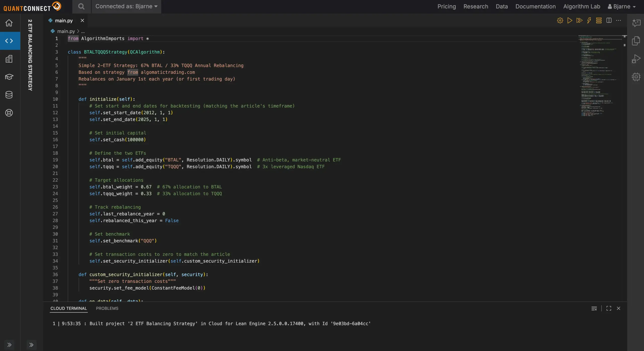Open the Connected as Bjarne dropdown

[x=126, y=7]
